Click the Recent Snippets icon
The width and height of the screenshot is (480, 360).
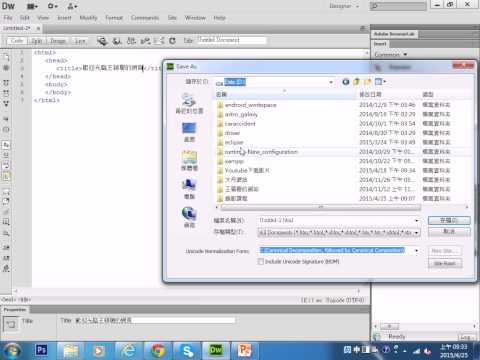pyautogui.click(x=6, y=222)
